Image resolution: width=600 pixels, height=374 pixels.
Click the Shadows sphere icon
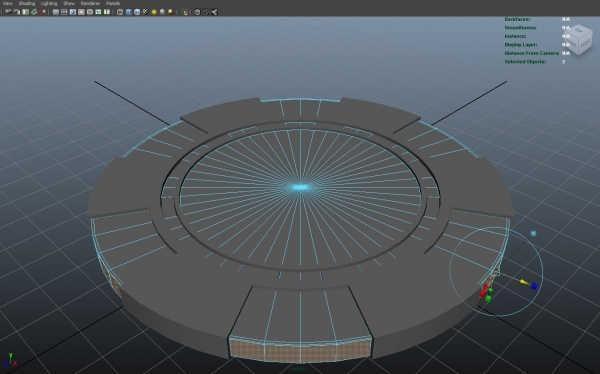pos(162,12)
